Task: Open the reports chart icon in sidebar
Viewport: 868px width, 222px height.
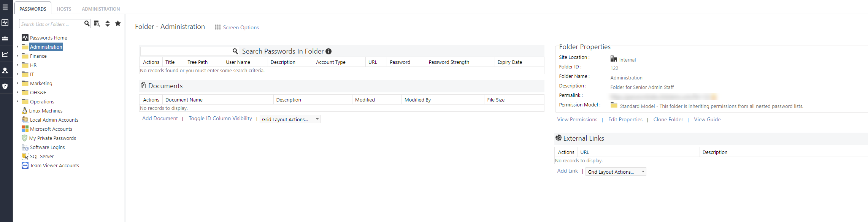Action: pos(5,54)
